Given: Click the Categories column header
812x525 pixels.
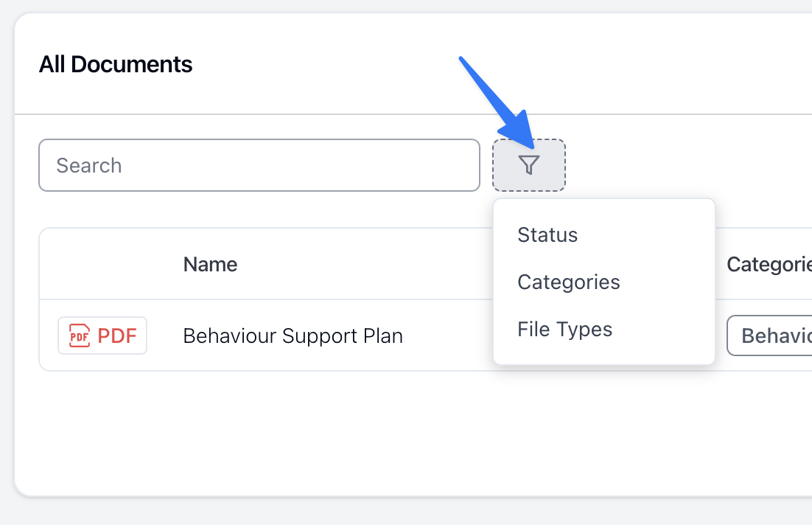Looking at the screenshot, I should coord(769,264).
